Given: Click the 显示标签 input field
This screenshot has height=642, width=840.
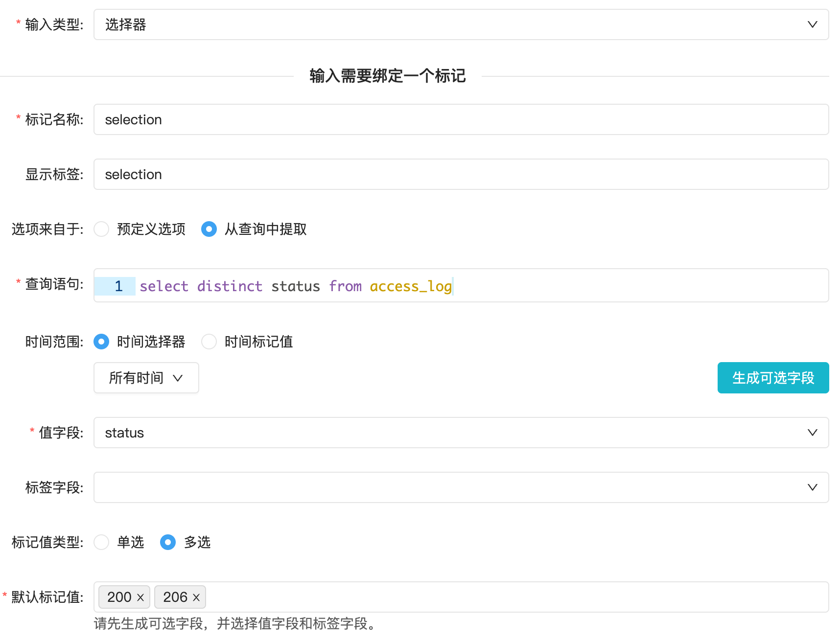Looking at the screenshot, I should pyautogui.click(x=461, y=174).
